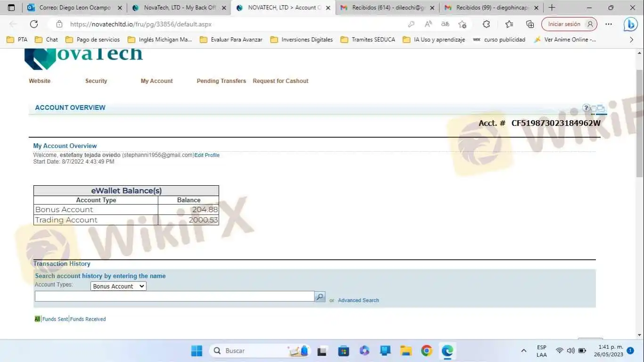
Task: Click the Edit Profile link
Action: pos(207,155)
